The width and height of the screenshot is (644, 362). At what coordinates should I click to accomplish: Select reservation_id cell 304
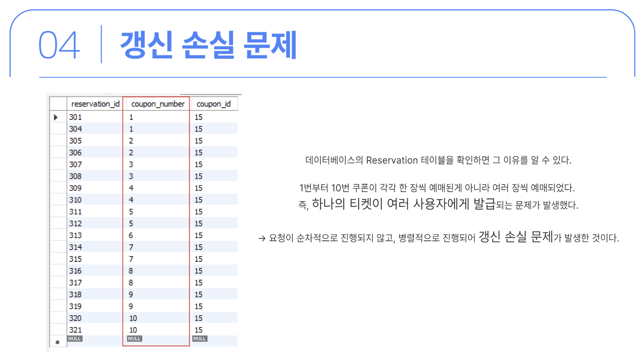[75, 129]
